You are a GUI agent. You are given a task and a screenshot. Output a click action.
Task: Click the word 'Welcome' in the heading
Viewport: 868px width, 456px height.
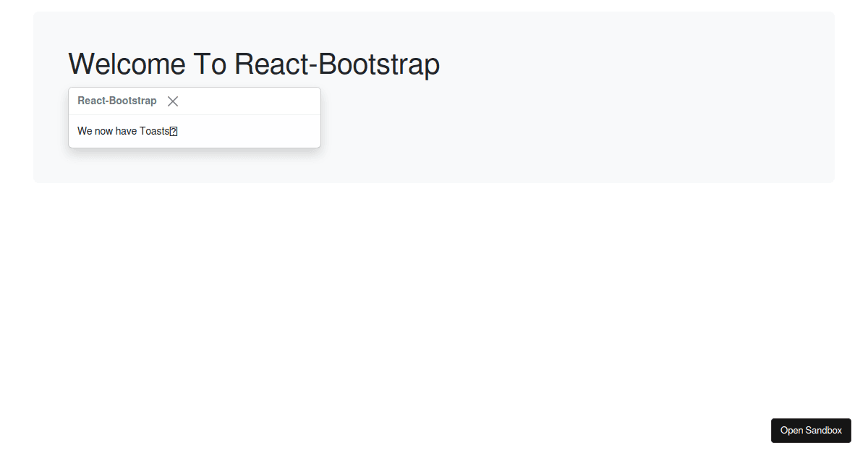(x=127, y=64)
